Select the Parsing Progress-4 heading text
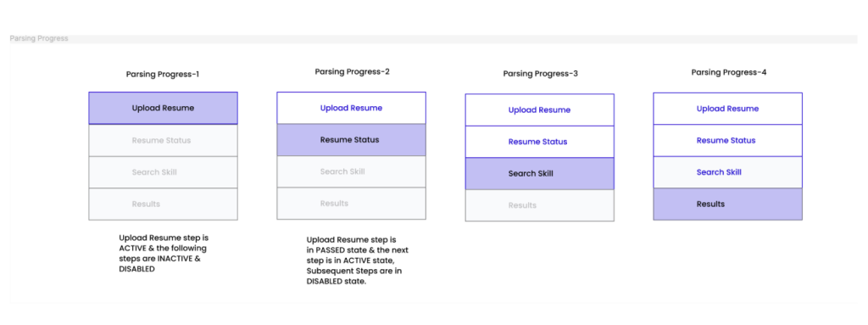868x325 pixels. (x=729, y=73)
